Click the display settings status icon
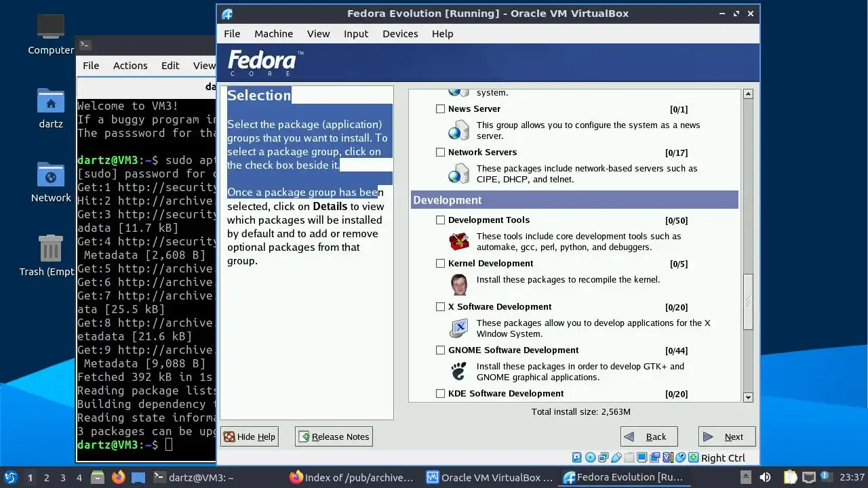868x488 pixels. pyautogui.click(x=642, y=457)
